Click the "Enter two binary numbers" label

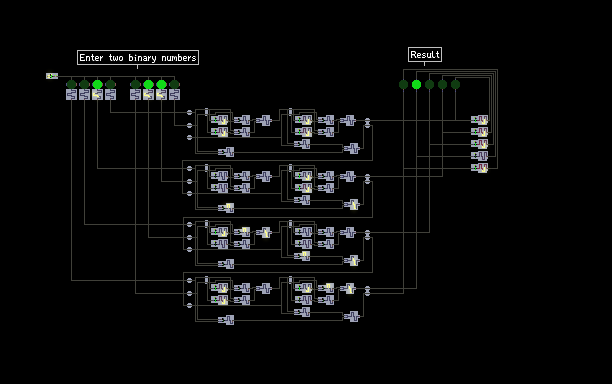(138, 58)
